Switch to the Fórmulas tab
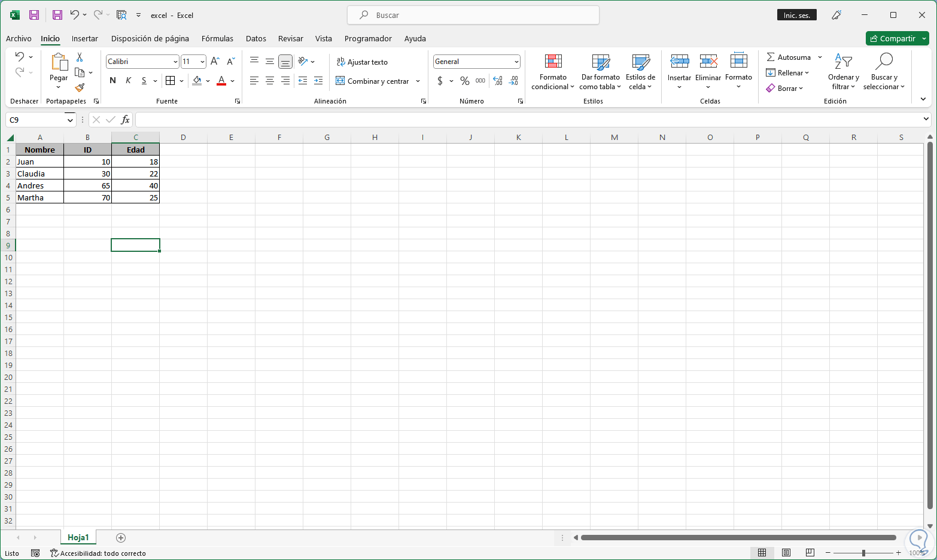 [x=217, y=39]
